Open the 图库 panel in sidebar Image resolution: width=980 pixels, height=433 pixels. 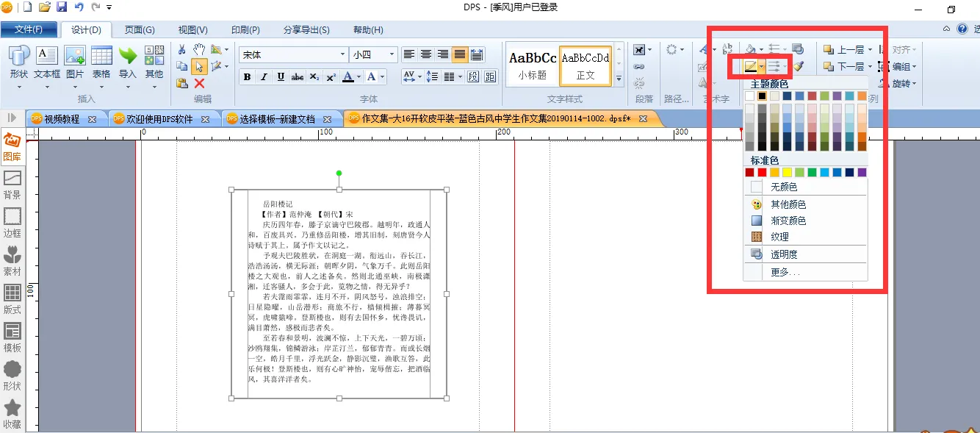12,147
